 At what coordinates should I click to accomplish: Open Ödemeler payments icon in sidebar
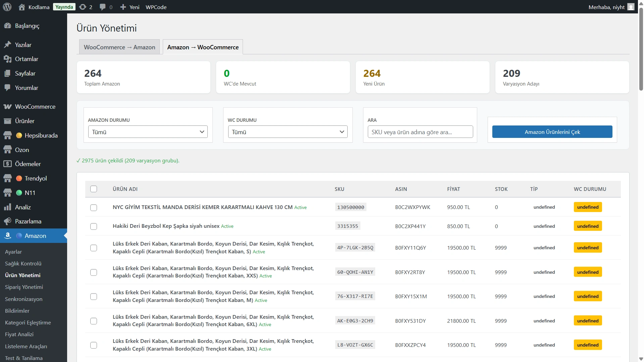7,164
